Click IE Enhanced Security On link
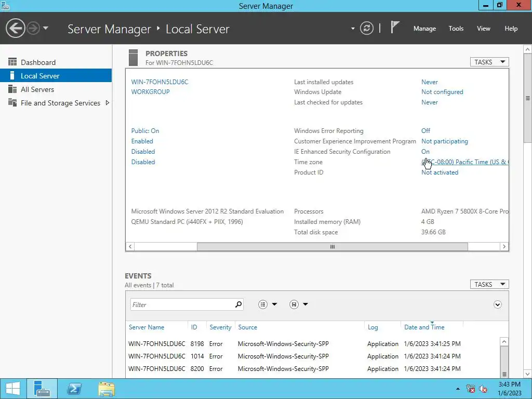532x399 pixels. point(425,152)
